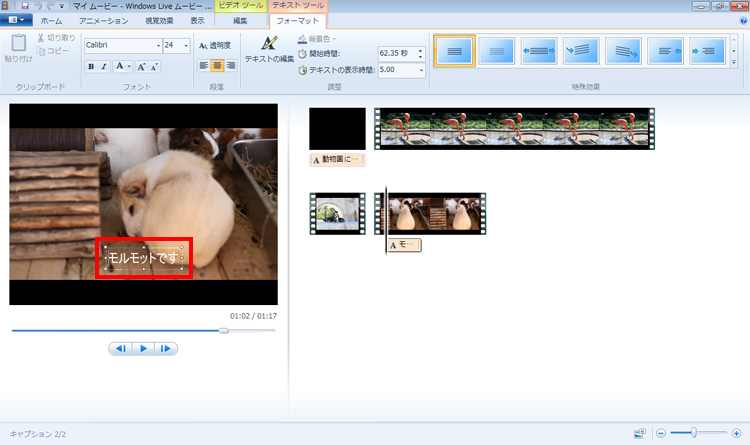Open the Calibri font family dropdown
This screenshot has width=750, height=445.
[x=158, y=45]
